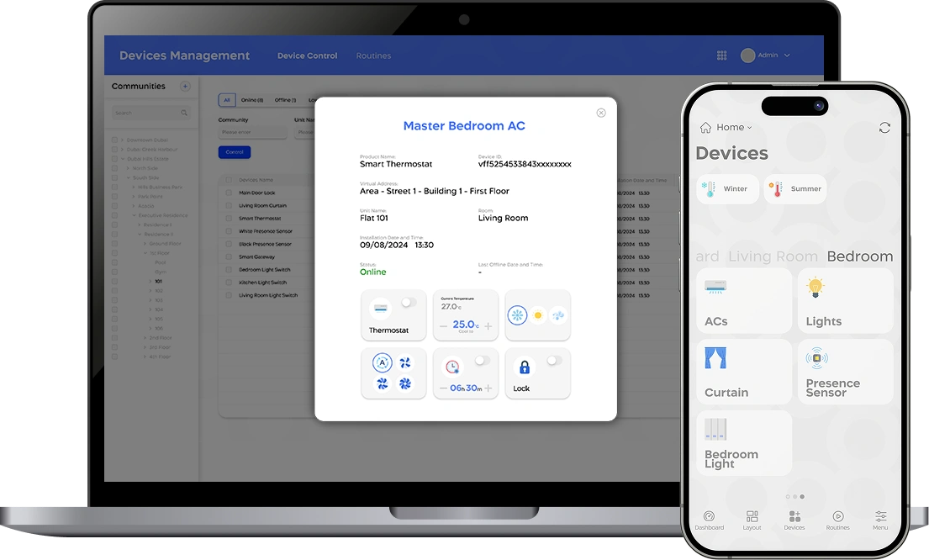Open the Device Control menu
The image size is (929, 560).
(x=307, y=55)
